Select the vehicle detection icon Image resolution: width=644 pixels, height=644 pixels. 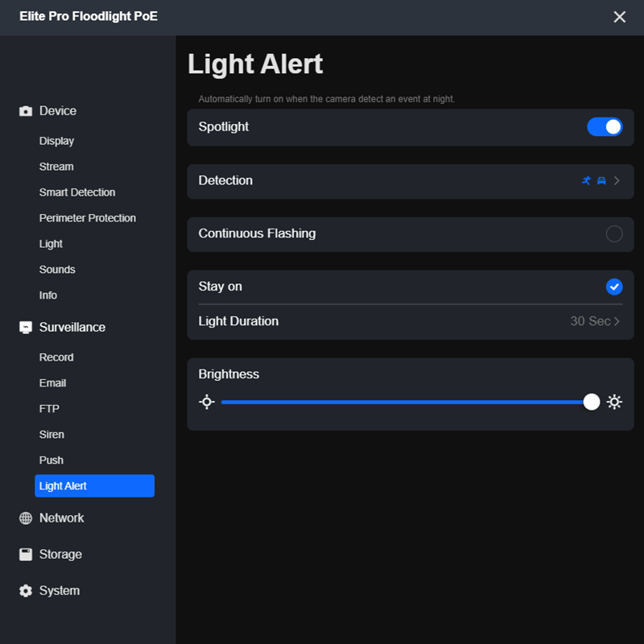point(601,180)
